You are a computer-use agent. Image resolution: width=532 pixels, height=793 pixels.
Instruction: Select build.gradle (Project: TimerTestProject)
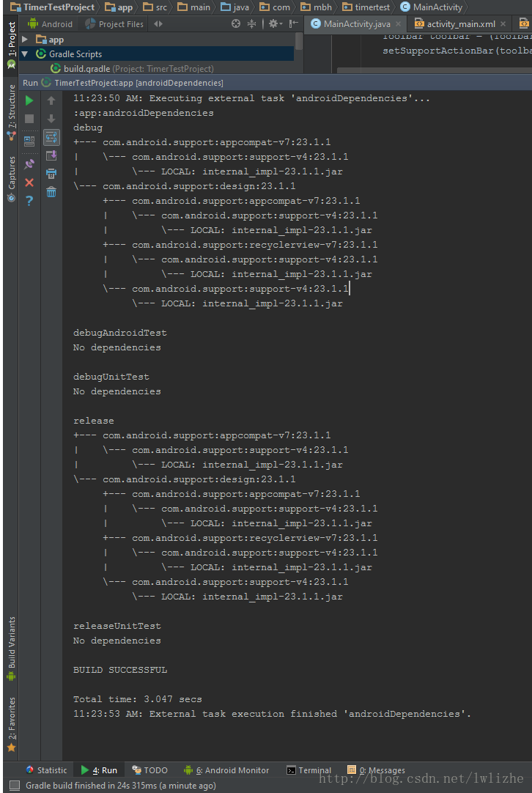coord(132,69)
